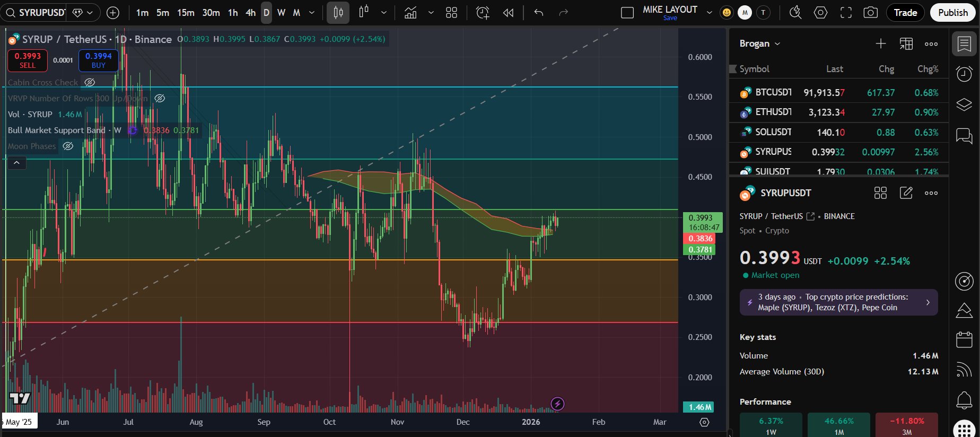Click the 0.3993 SELL button
The height and width of the screenshot is (437, 980).
(x=28, y=60)
